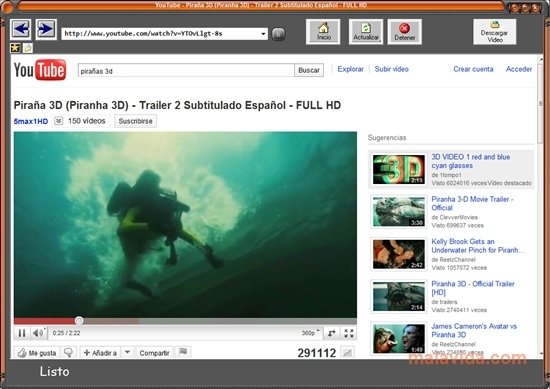Focus the YouTube search box
The width and height of the screenshot is (550, 389).
point(186,71)
